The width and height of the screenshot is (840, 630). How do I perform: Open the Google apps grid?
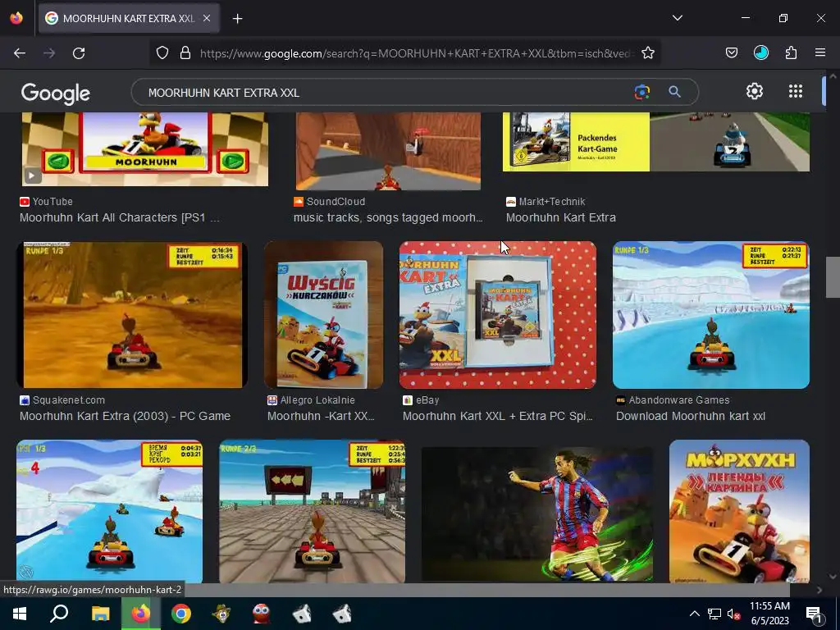coord(796,92)
